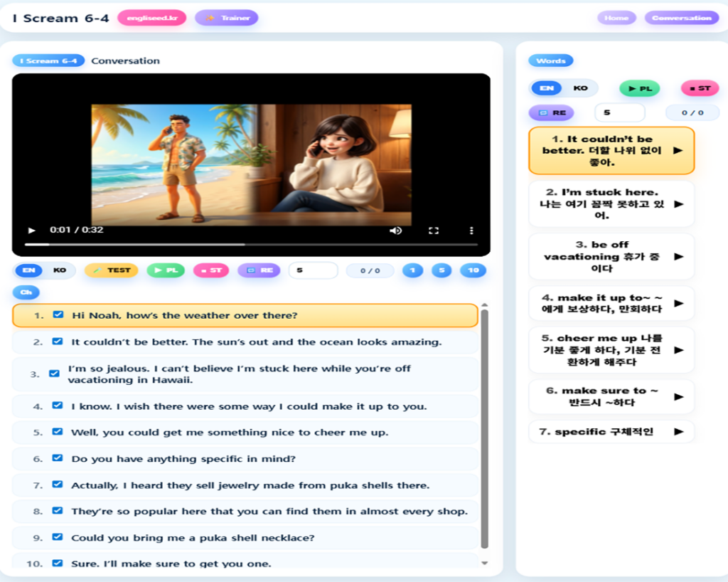Play audio for 'make sure to' word card

pos(678,397)
